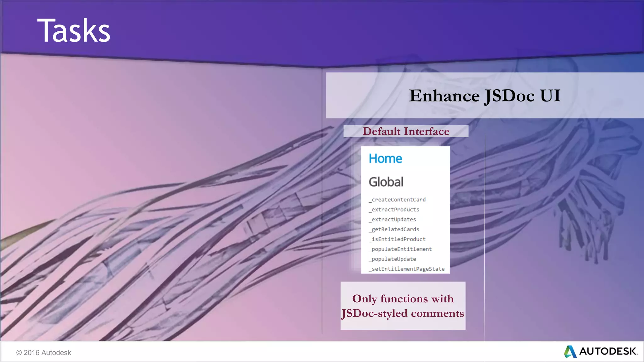The height and width of the screenshot is (362, 644).
Task: Select _populateUpdate function
Action: point(392,259)
